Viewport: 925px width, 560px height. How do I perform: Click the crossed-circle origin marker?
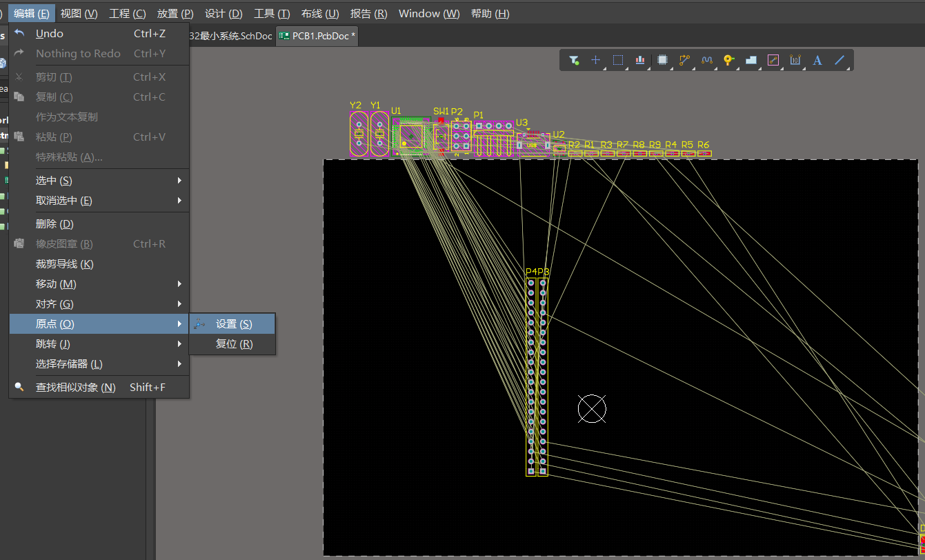[x=592, y=409]
